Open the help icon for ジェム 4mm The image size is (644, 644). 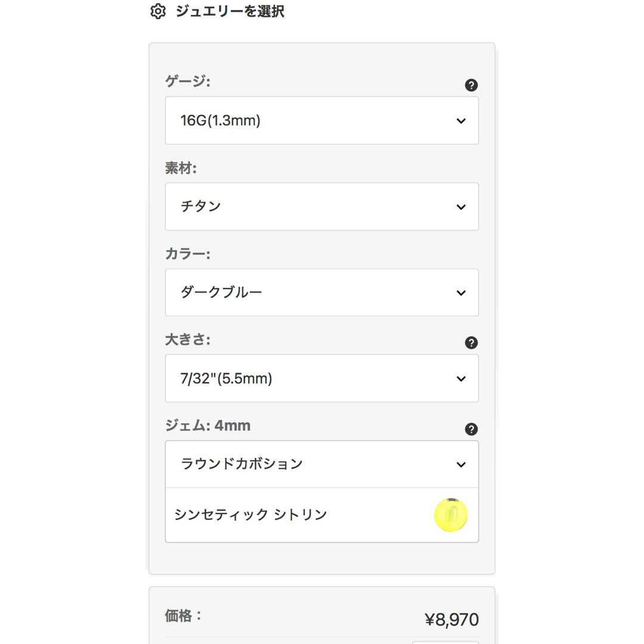click(471, 429)
